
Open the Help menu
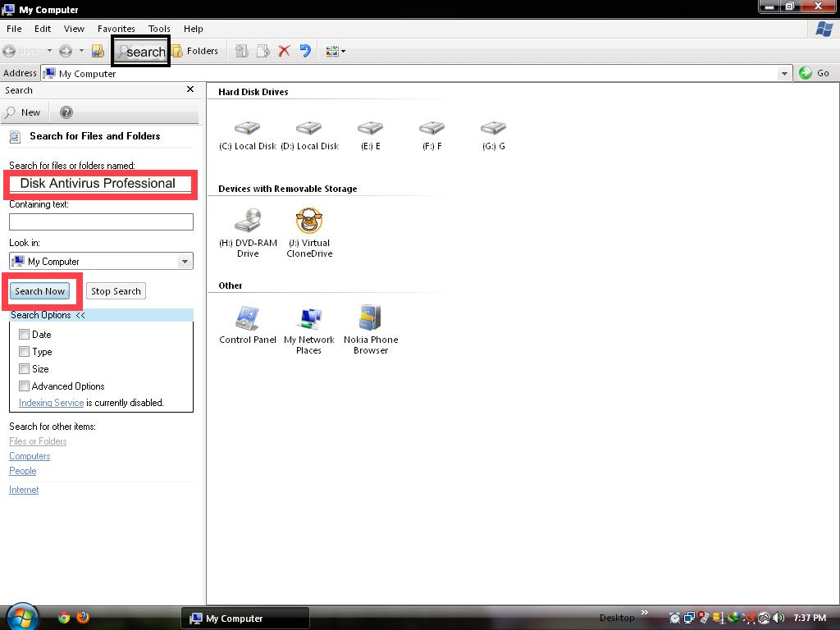tap(194, 29)
